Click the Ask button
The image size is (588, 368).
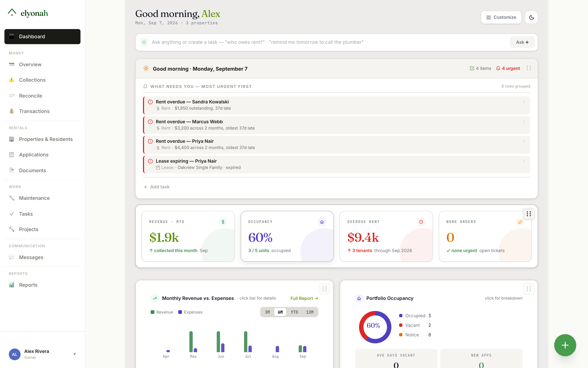click(522, 42)
